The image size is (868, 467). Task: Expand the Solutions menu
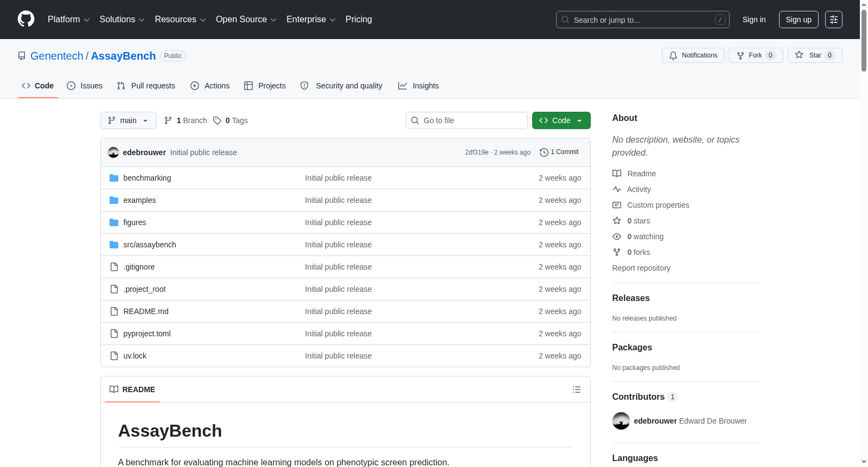pyautogui.click(x=122, y=20)
